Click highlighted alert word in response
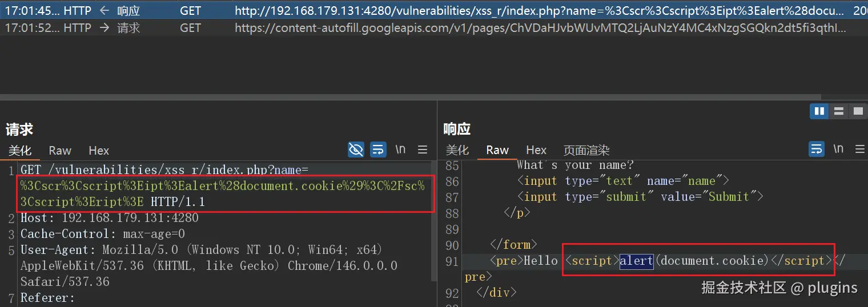 pyautogui.click(x=637, y=261)
